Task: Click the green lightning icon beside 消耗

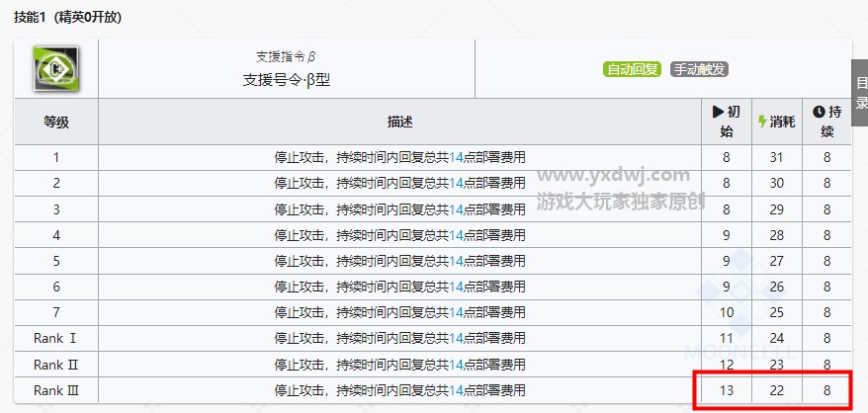Action: [x=761, y=122]
